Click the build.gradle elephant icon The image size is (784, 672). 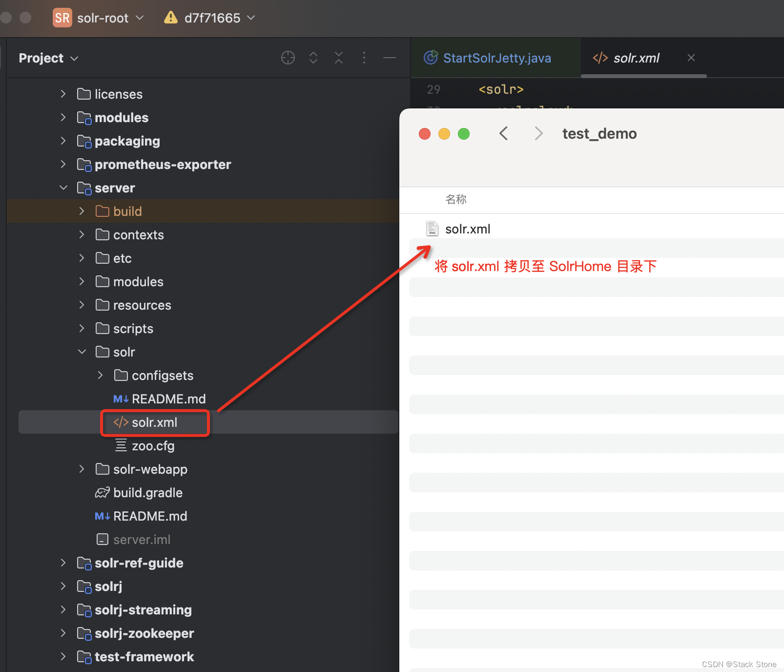click(x=102, y=492)
